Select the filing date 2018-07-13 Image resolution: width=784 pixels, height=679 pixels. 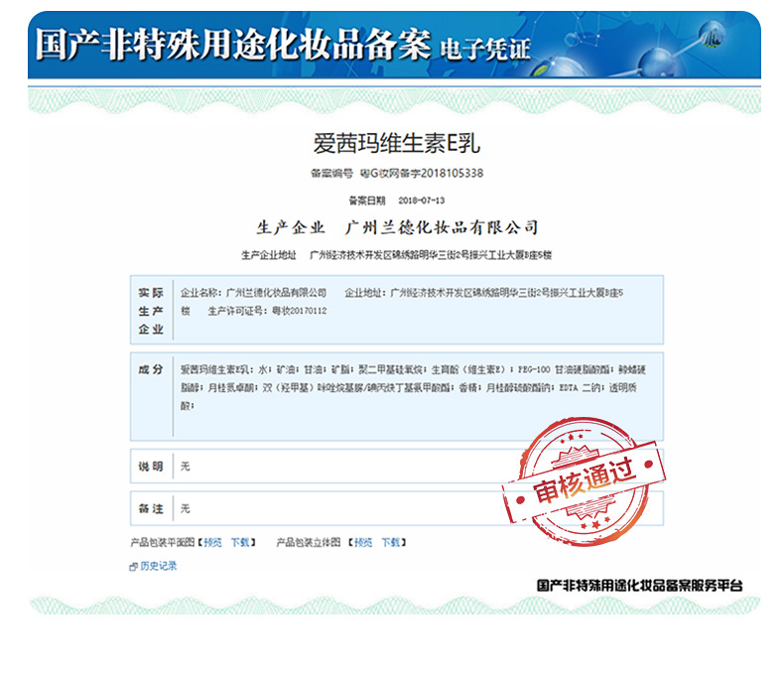(422, 201)
